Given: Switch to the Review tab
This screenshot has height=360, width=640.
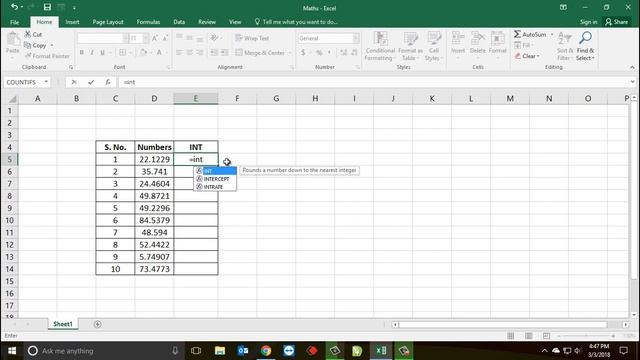Looking at the screenshot, I should pyautogui.click(x=207, y=22).
